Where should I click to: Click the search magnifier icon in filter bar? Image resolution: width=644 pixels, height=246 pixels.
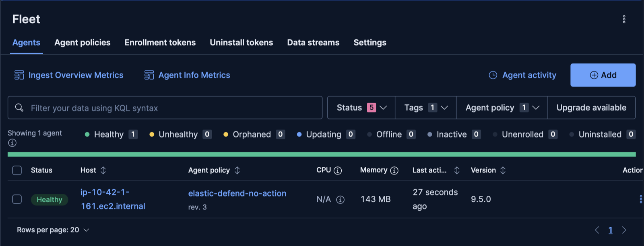[x=19, y=108]
